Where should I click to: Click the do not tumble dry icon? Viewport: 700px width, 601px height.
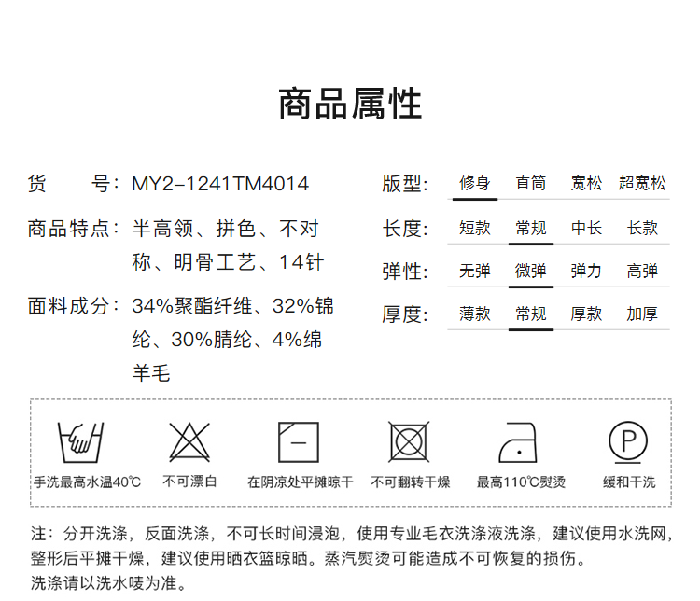pyautogui.click(x=409, y=441)
